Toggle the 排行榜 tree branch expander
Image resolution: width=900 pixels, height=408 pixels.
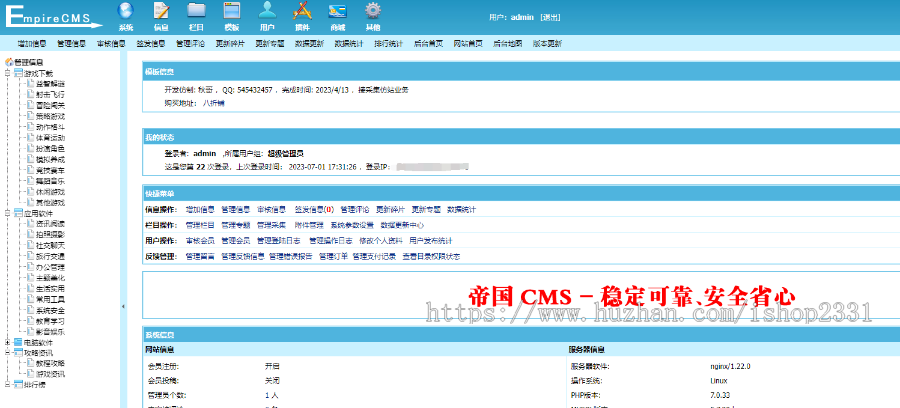[x=7, y=384]
